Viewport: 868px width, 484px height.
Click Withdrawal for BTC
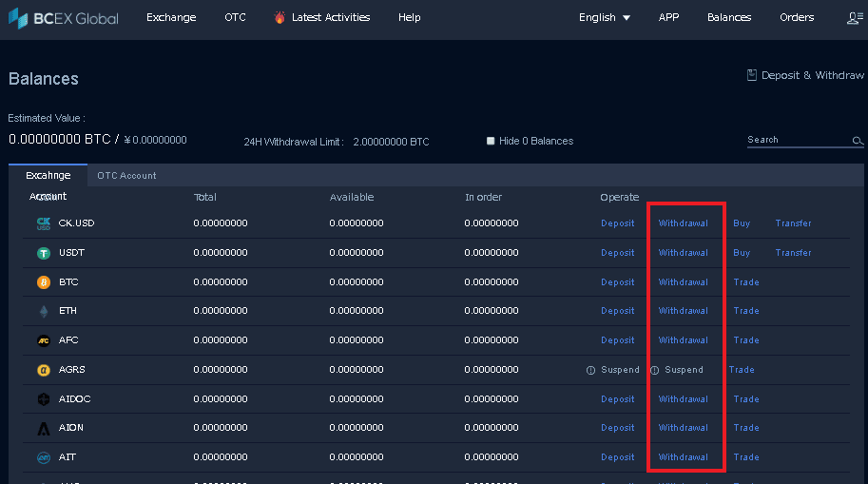coord(684,281)
